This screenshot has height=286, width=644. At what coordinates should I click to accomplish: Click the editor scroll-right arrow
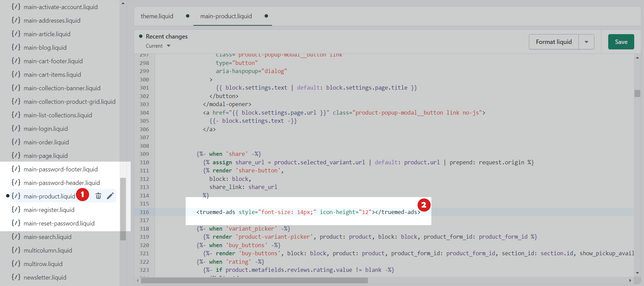tap(630, 281)
